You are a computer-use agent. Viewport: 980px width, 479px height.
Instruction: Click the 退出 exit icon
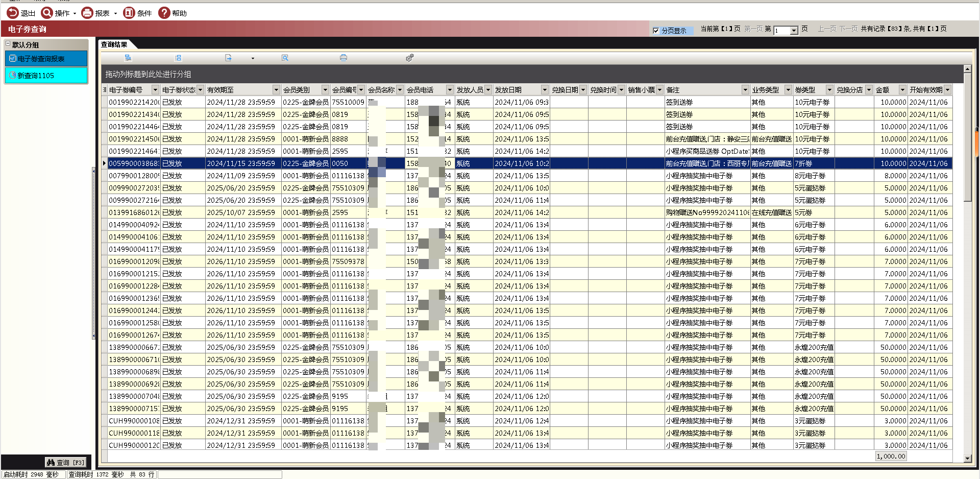(x=12, y=13)
